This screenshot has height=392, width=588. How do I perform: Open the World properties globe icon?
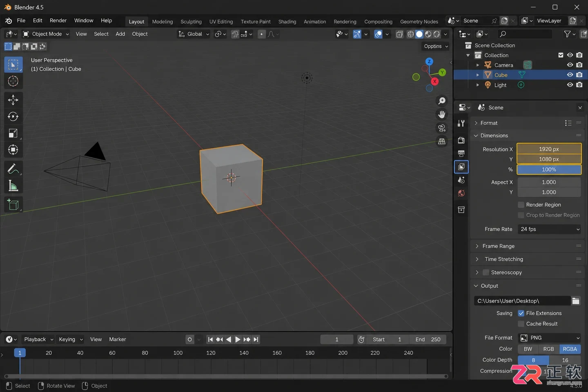pyautogui.click(x=461, y=193)
